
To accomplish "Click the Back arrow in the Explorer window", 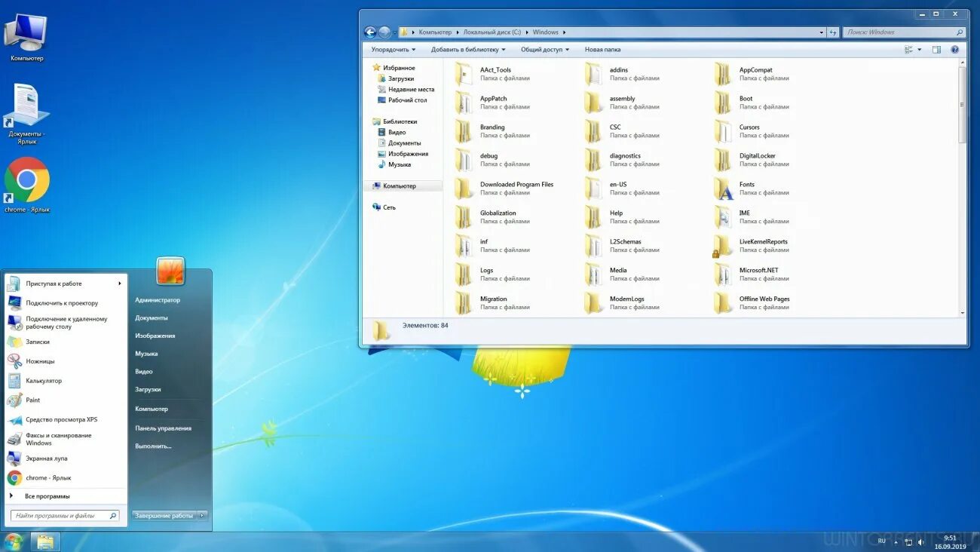I will coord(370,32).
